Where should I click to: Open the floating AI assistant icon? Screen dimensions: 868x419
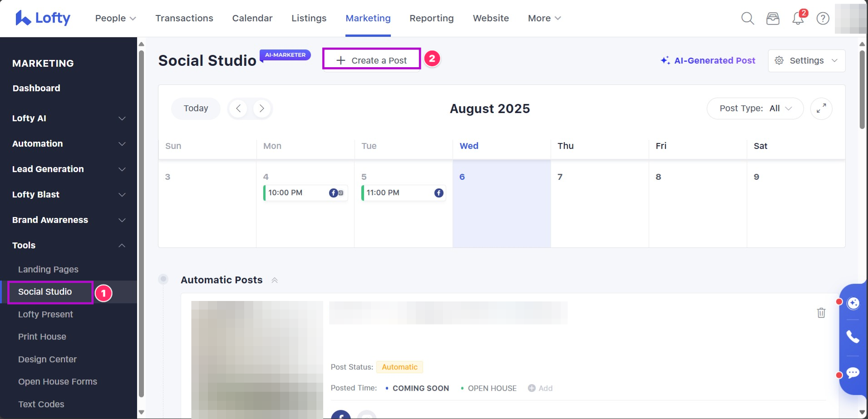853,303
